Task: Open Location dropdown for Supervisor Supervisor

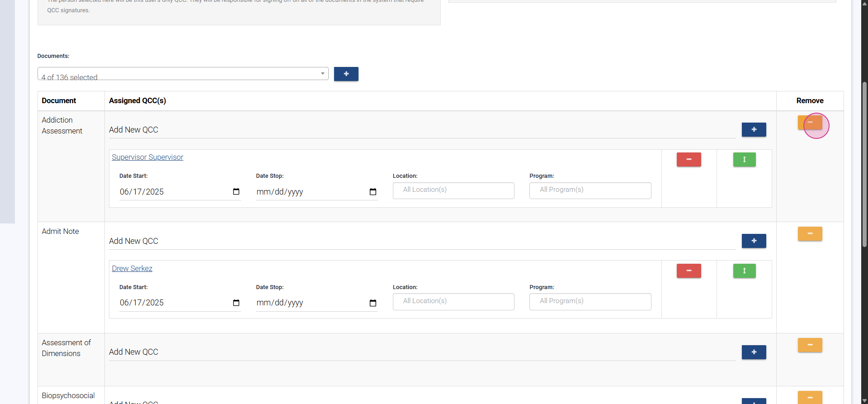Action: [453, 190]
